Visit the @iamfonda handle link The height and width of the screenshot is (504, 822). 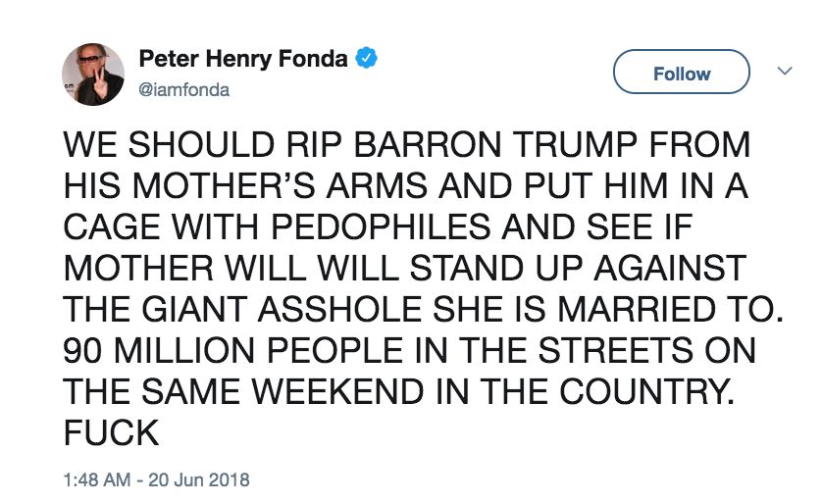pos(184,89)
